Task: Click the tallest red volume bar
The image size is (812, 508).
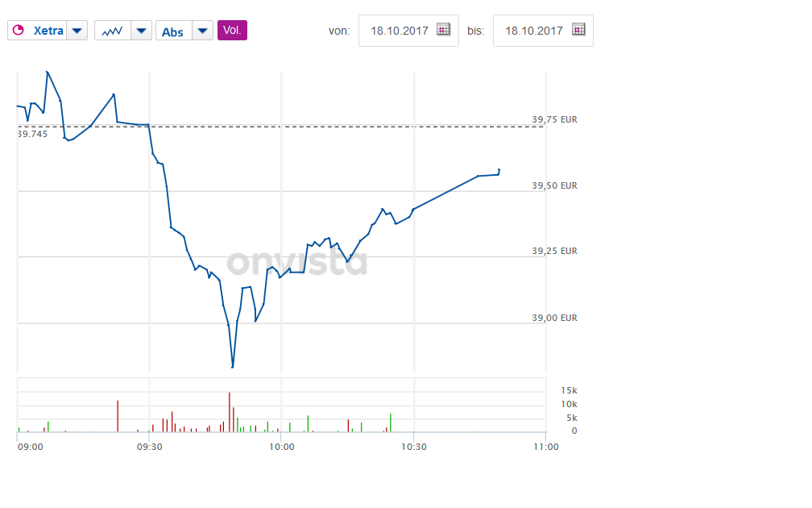Action: click(x=230, y=411)
